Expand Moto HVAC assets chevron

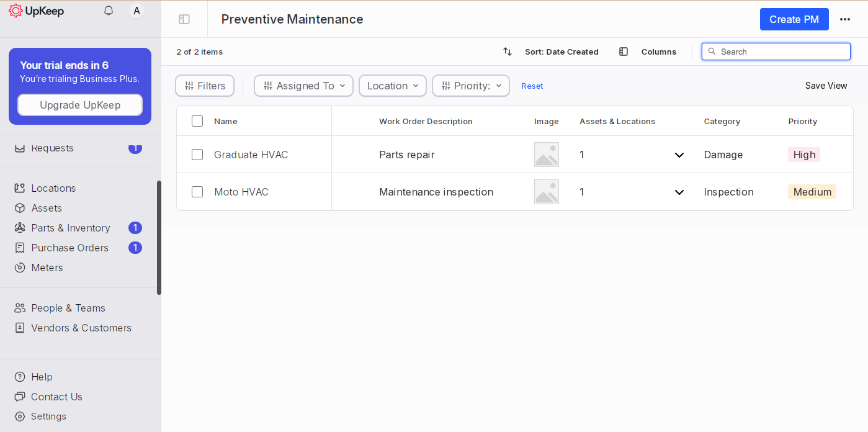click(679, 192)
